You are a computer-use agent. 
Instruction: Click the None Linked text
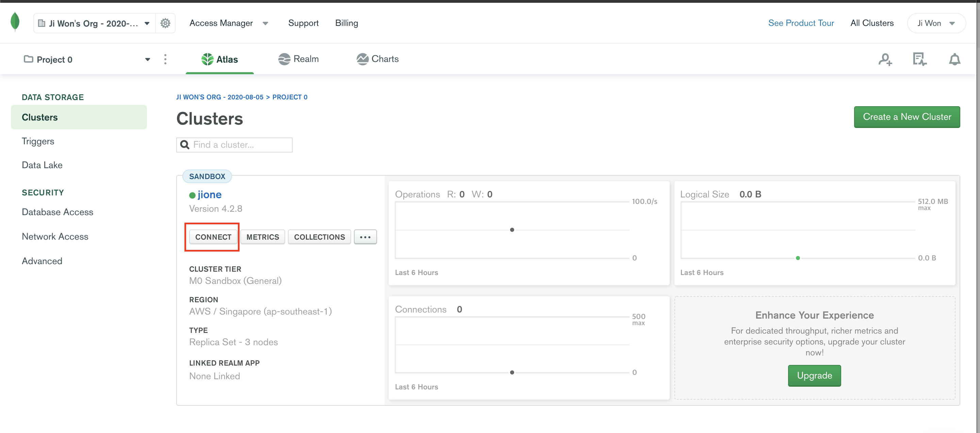coord(214,376)
